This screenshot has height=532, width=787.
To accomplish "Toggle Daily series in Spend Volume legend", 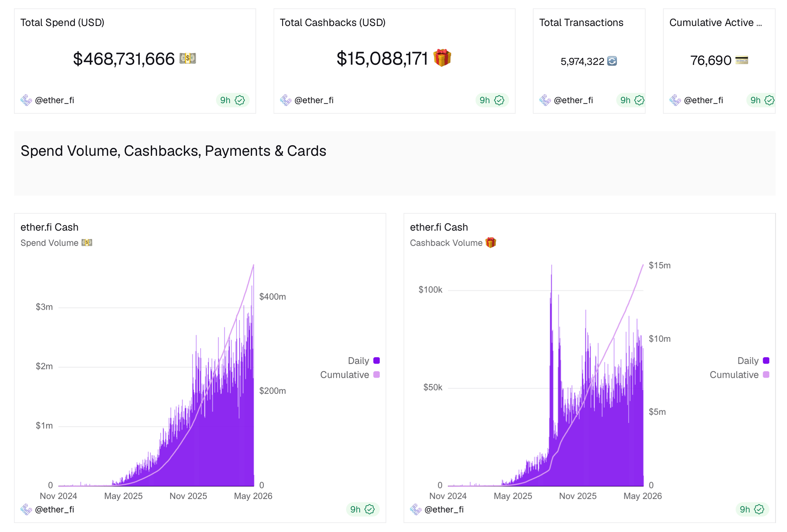I will point(364,360).
